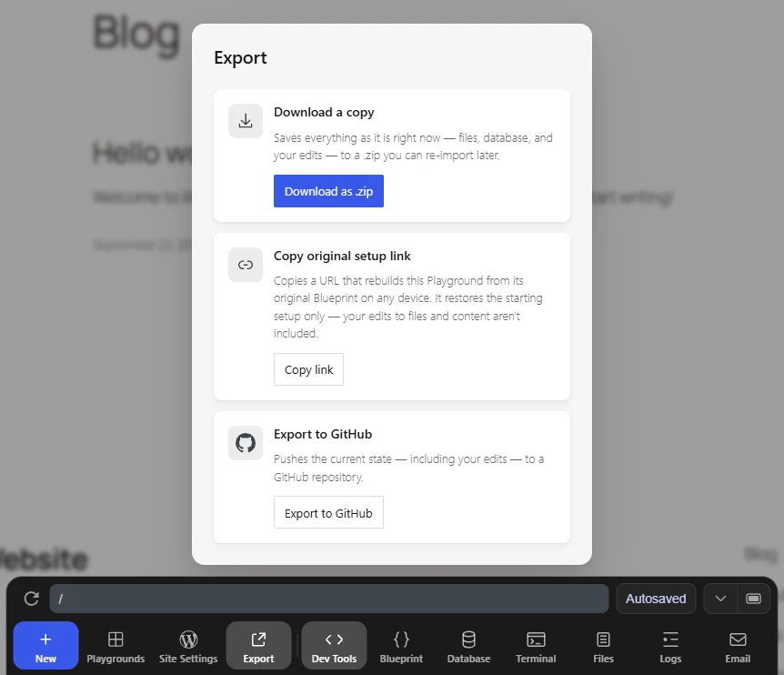The width and height of the screenshot is (784, 675).
Task: Click the text starting 'Saves everything as it is'
Action: (x=413, y=146)
